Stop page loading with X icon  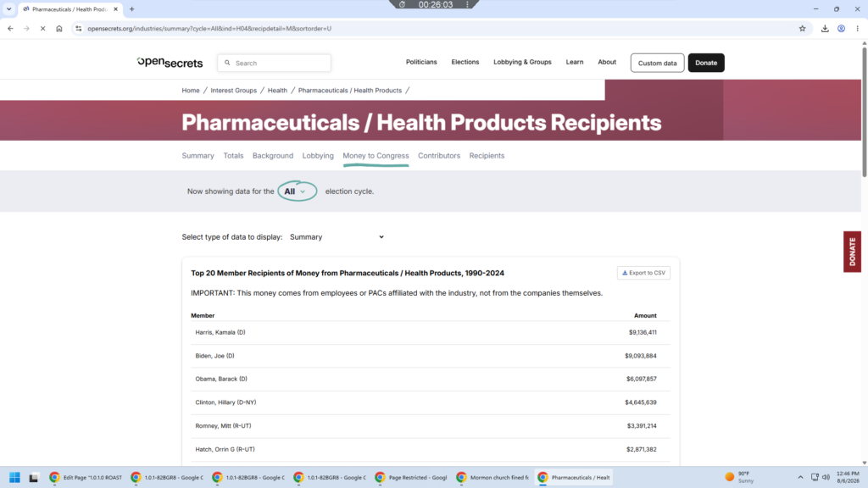pyautogui.click(x=42, y=28)
